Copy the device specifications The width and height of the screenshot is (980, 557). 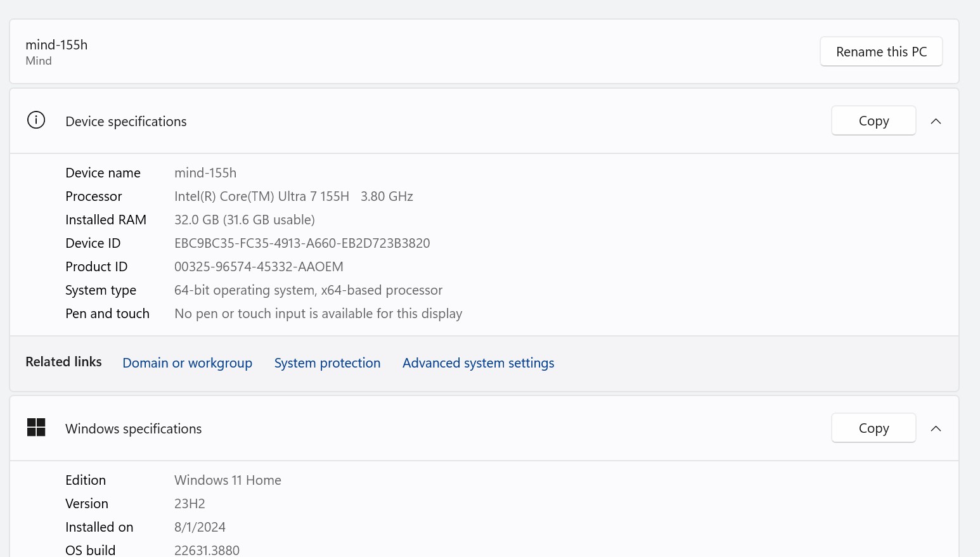873,121
